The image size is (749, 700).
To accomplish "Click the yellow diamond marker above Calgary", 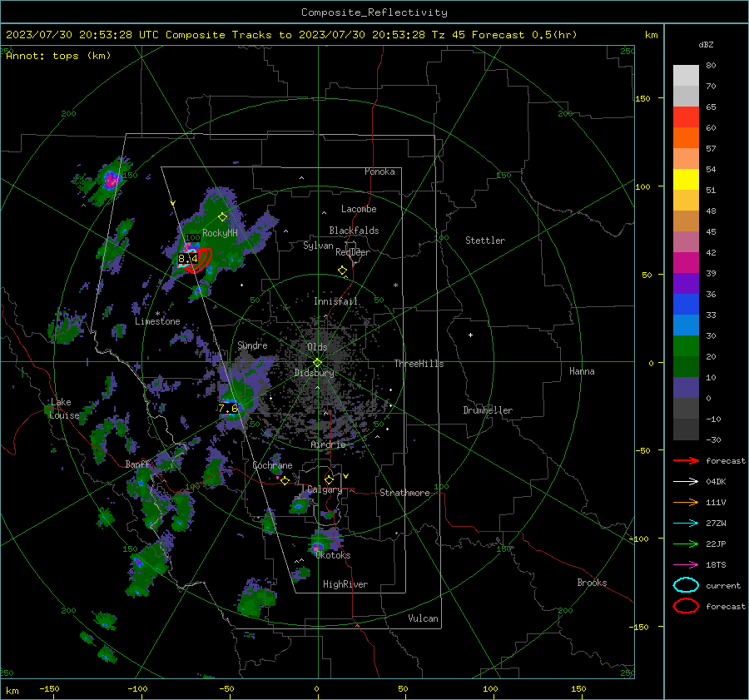I will pyautogui.click(x=329, y=479).
